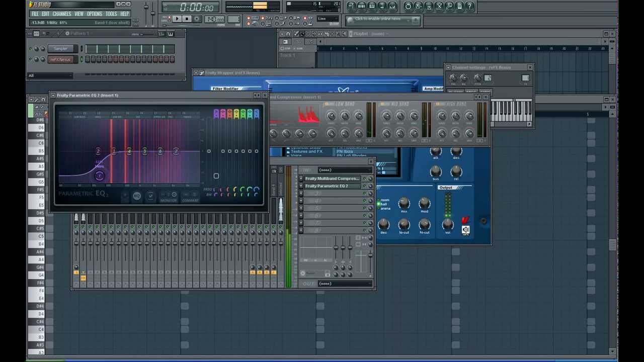644x362 pixels.
Task: Open the piano roll toolbar icon
Action: 372,6
